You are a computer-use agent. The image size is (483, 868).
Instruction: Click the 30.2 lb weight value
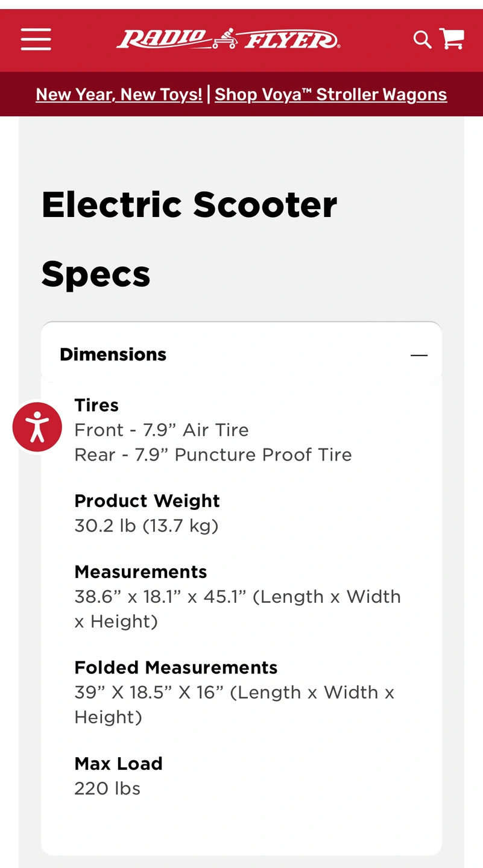coord(146,526)
